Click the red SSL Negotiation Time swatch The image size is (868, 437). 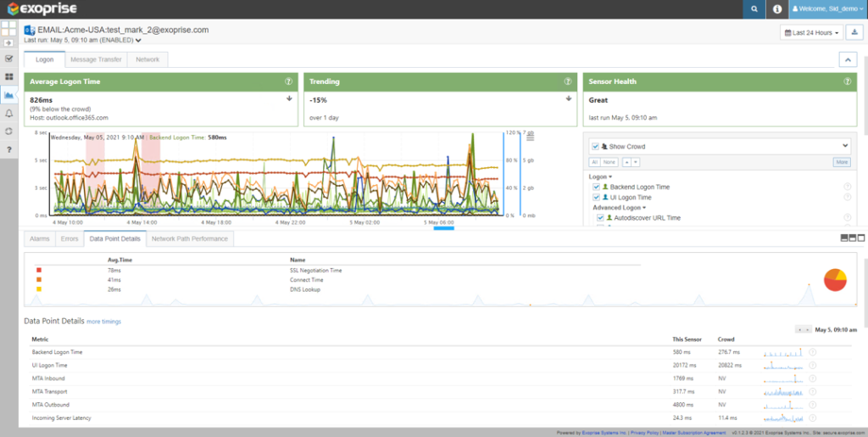click(x=39, y=271)
